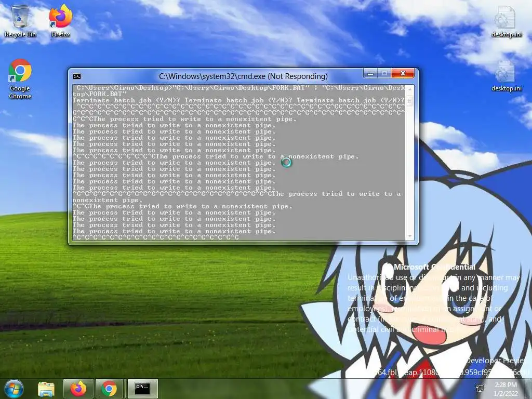Switch to Firefox in the taskbar
The width and height of the screenshot is (532, 399).
point(78,389)
